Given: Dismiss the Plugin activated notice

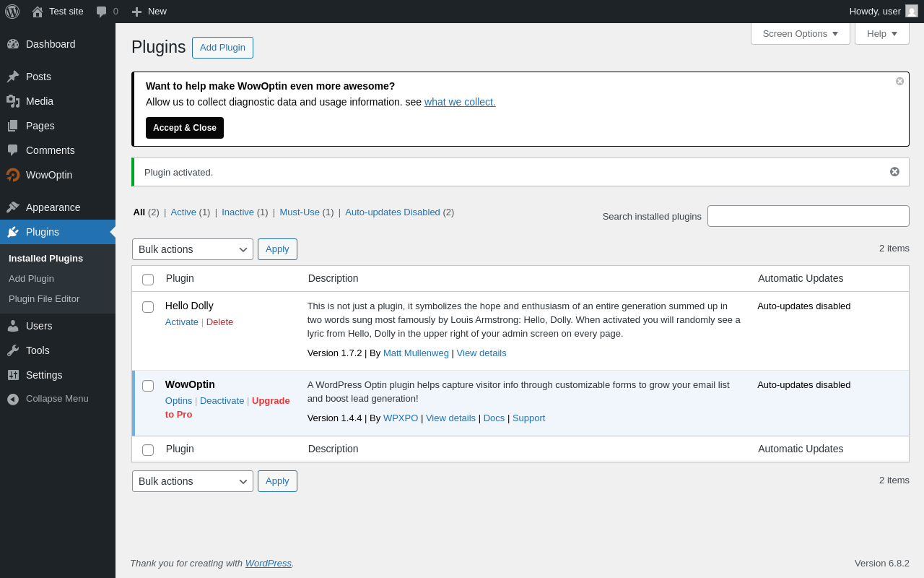Looking at the screenshot, I should [894, 172].
